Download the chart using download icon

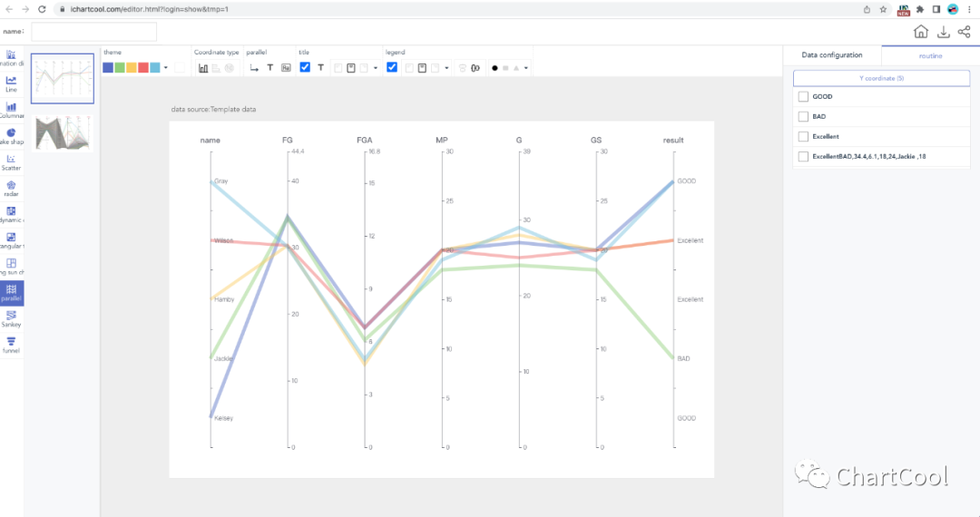tap(943, 32)
